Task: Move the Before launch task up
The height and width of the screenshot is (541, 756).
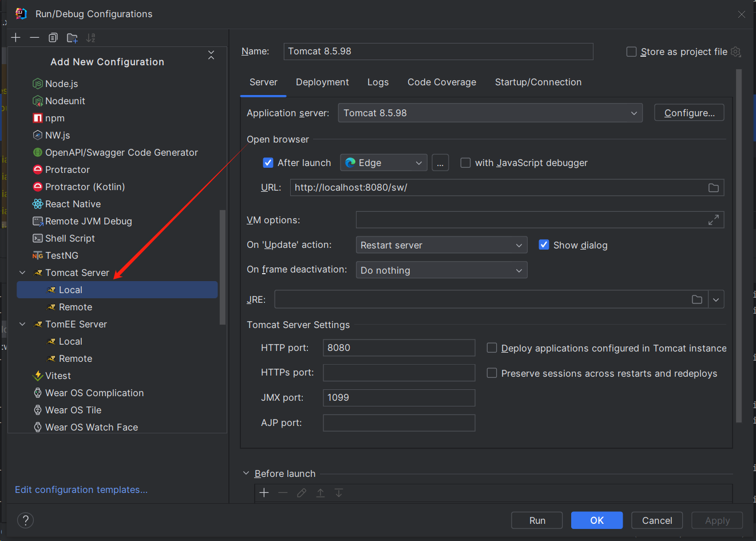Action: pos(320,493)
